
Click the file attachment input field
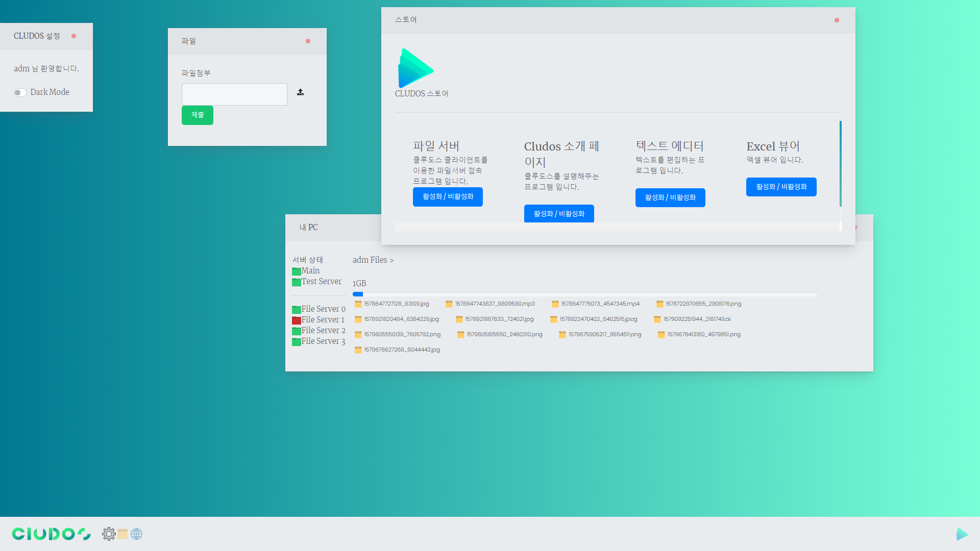point(234,94)
